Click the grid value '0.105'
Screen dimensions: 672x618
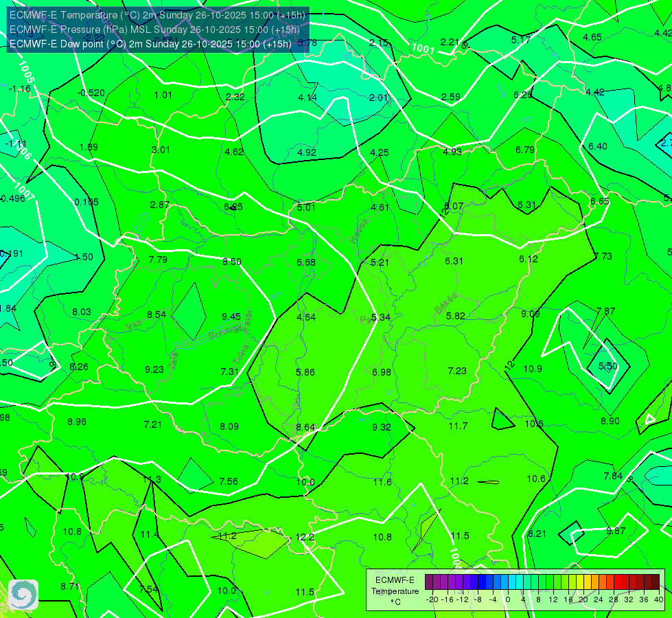click(86, 202)
